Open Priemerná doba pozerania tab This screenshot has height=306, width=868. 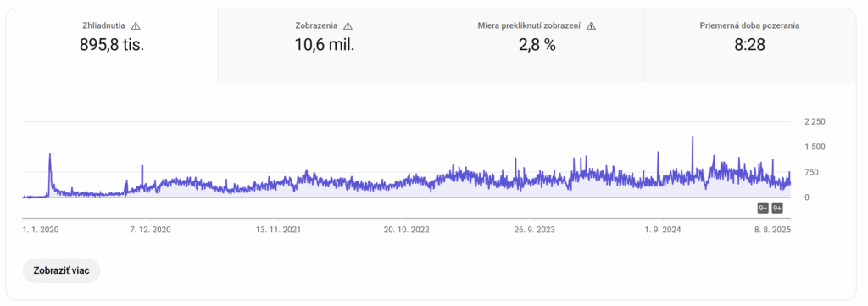(x=749, y=46)
